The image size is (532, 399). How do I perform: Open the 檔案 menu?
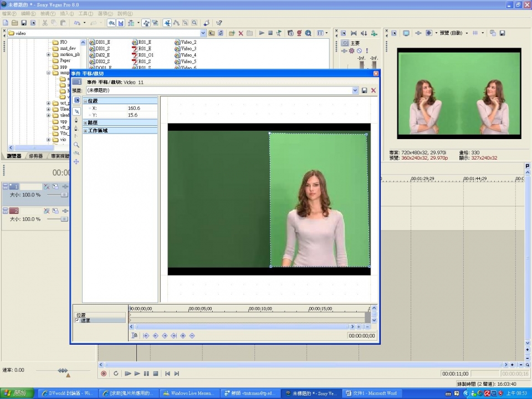8,13
